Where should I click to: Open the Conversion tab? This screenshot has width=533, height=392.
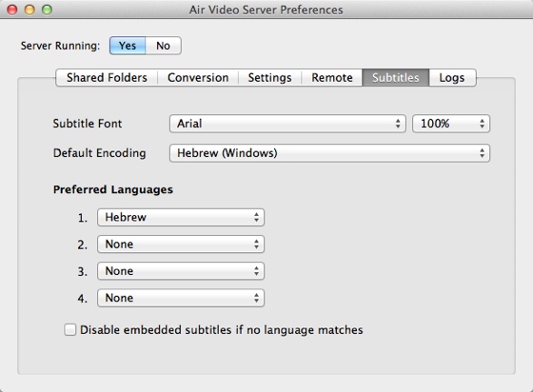(198, 78)
